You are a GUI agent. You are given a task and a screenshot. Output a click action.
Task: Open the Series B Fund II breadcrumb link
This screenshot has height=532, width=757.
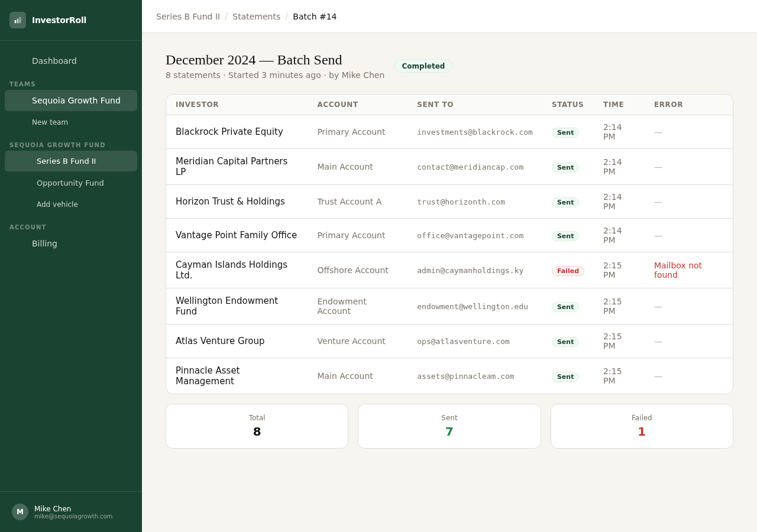point(188,17)
